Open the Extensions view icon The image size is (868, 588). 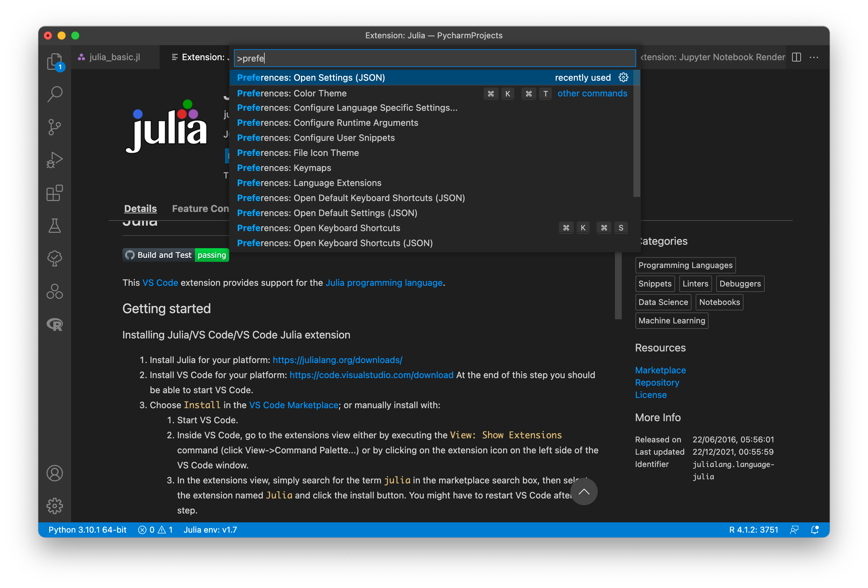point(54,193)
